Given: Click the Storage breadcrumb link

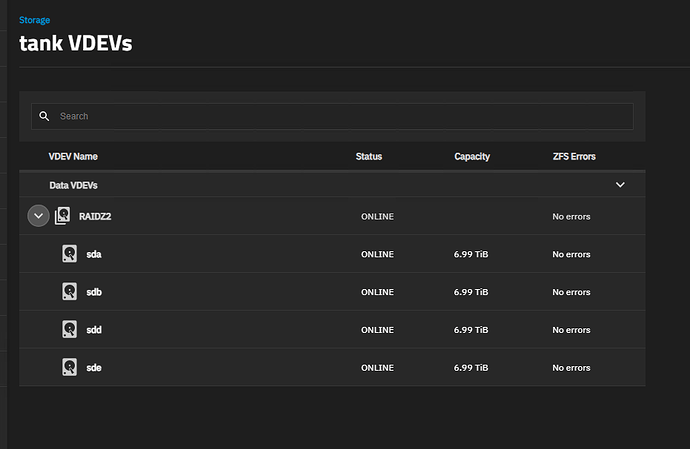Looking at the screenshot, I should pos(34,19).
